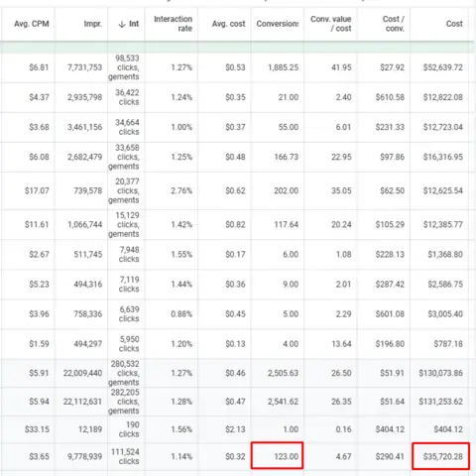The height and width of the screenshot is (476, 476).
Task: Click the $16,316.95 cost cell
Action: (443, 157)
